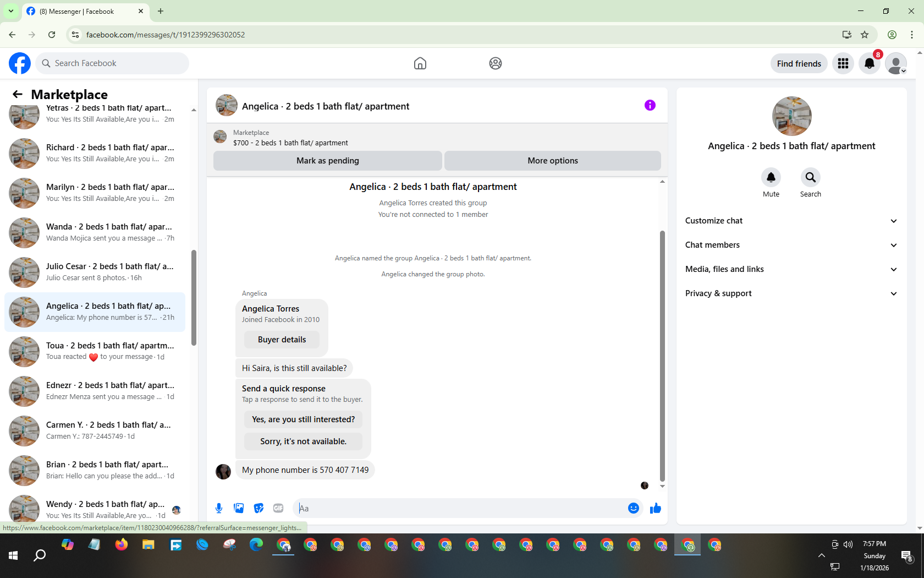
Task: Open Toua conversation
Action: pos(95,352)
